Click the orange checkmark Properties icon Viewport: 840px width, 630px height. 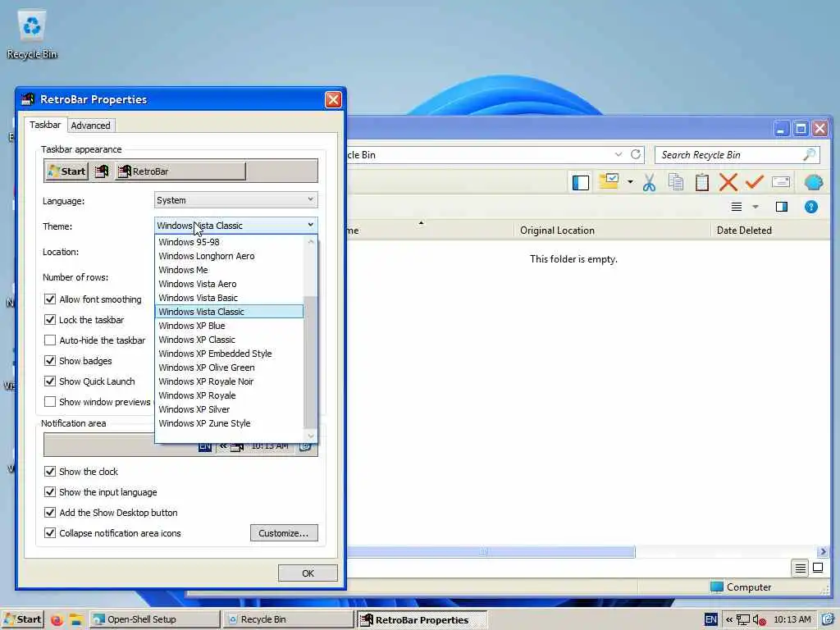755,182
